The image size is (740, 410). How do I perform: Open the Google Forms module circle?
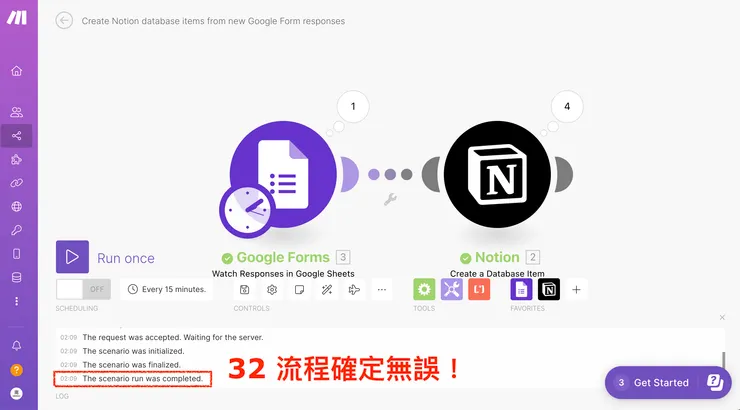[283, 174]
